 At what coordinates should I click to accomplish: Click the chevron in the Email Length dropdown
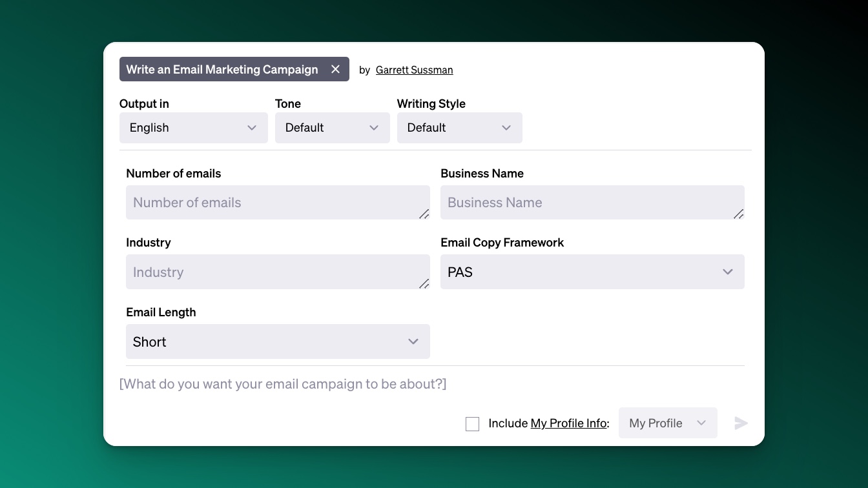click(413, 341)
